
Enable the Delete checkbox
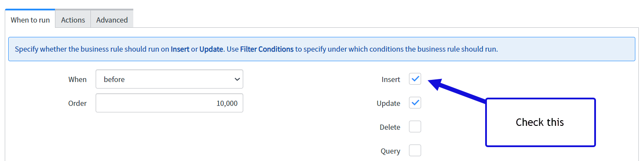point(415,127)
